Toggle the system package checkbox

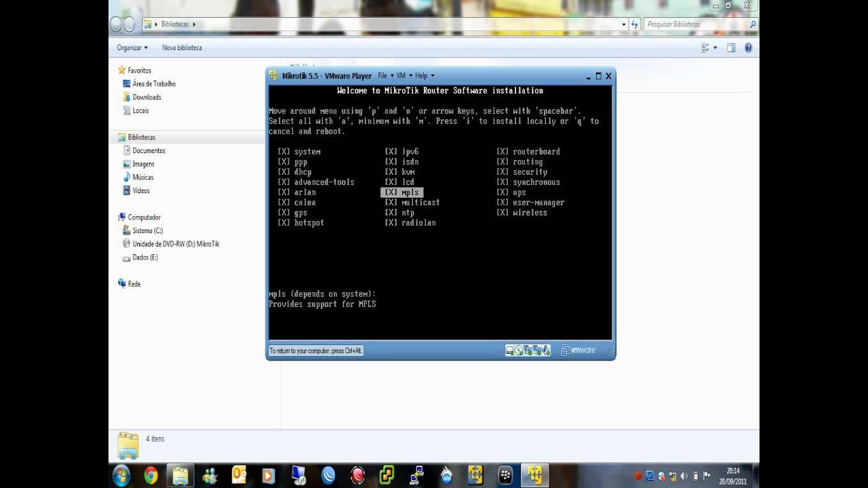283,152
